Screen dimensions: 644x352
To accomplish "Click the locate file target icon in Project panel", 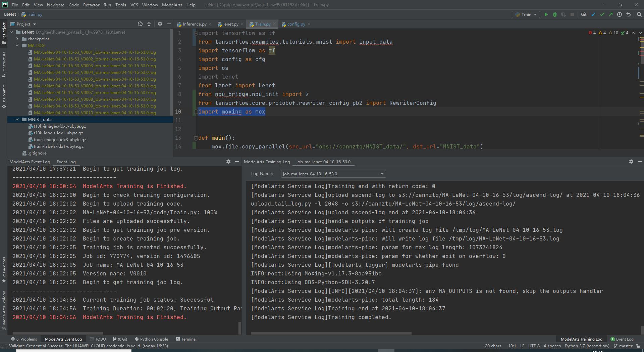I will [x=140, y=24].
